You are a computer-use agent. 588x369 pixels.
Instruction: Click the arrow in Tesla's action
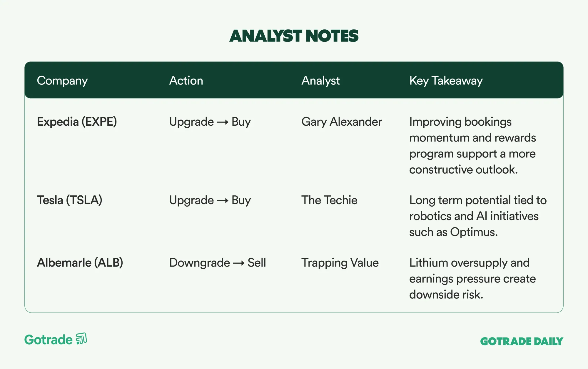click(x=223, y=201)
